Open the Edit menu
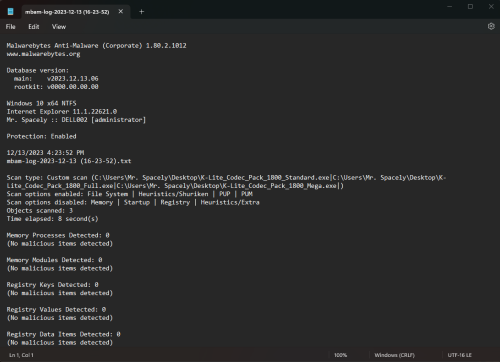Viewport: 500px width, 362px height. (x=34, y=27)
